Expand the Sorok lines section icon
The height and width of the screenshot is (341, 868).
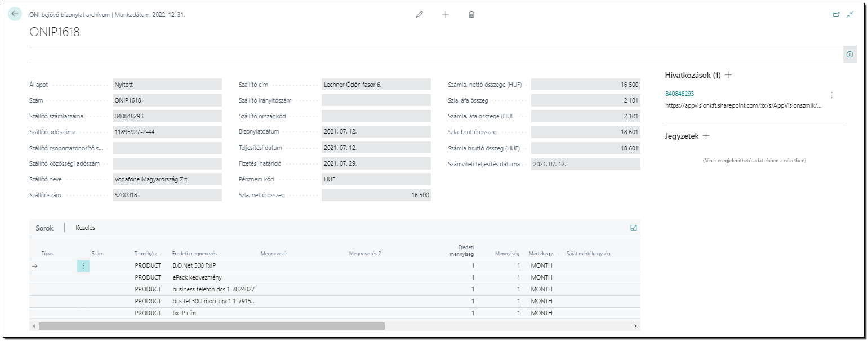click(x=634, y=228)
